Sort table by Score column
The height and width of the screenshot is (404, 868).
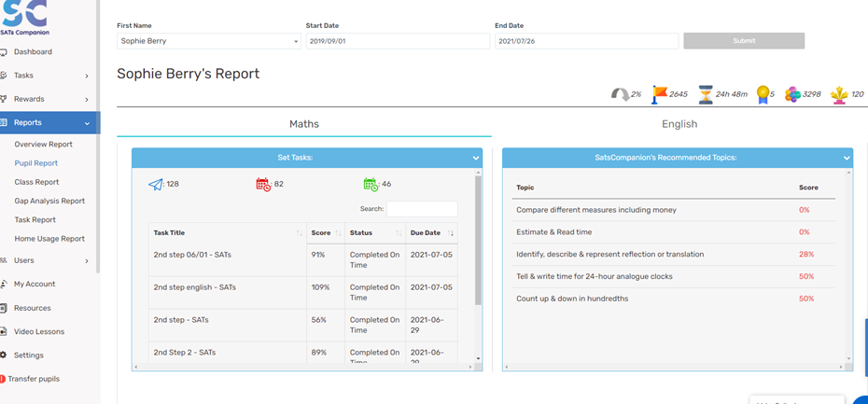pos(326,233)
